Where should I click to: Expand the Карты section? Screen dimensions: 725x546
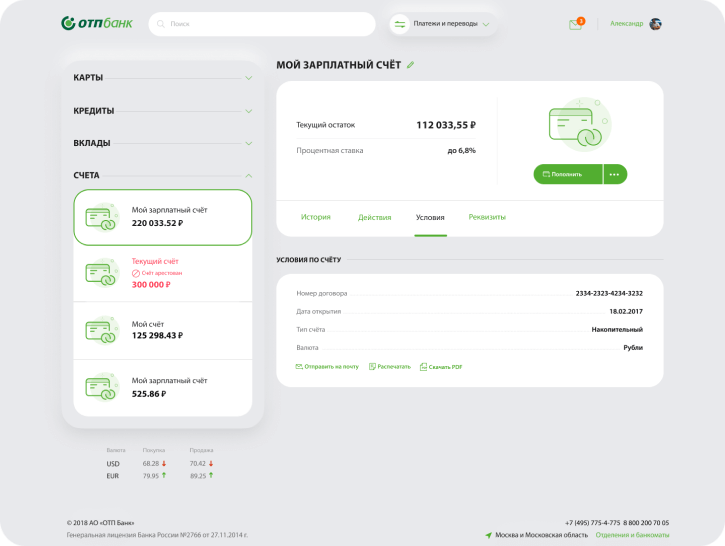pos(162,77)
